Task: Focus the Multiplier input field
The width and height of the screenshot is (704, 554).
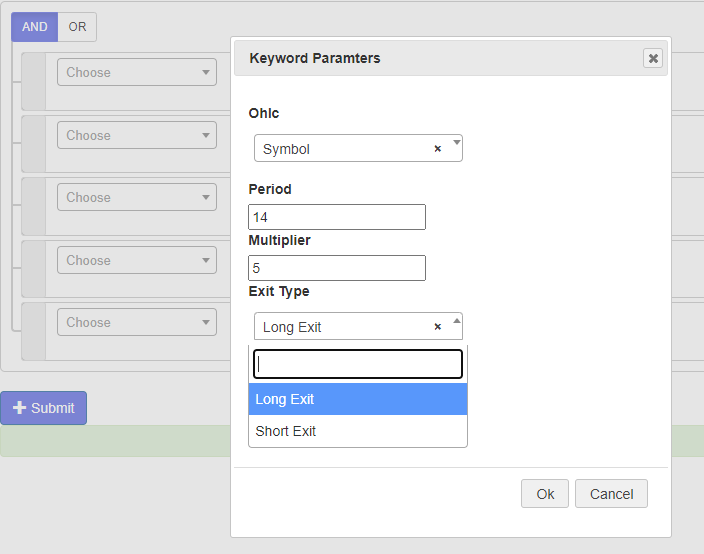Action: click(x=337, y=268)
